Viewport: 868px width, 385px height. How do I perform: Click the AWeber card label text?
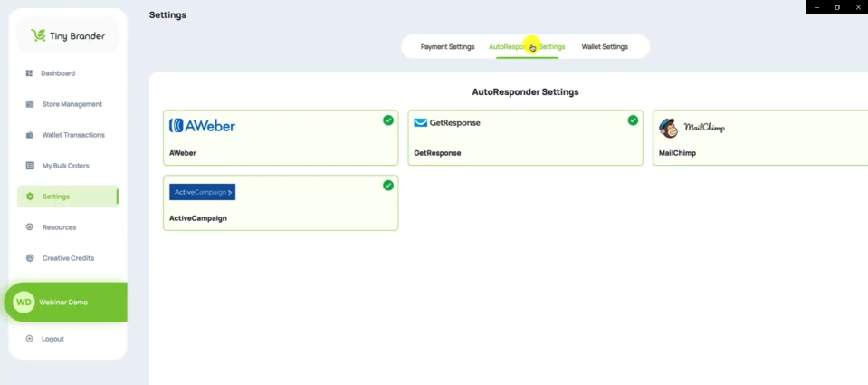(183, 153)
